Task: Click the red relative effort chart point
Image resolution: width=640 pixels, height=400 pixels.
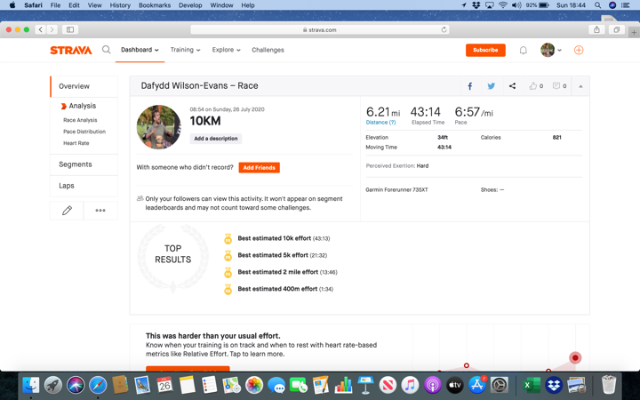Action: (x=575, y=358)
